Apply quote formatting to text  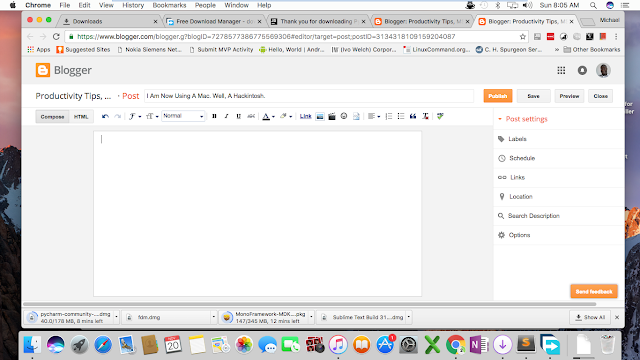413,116
